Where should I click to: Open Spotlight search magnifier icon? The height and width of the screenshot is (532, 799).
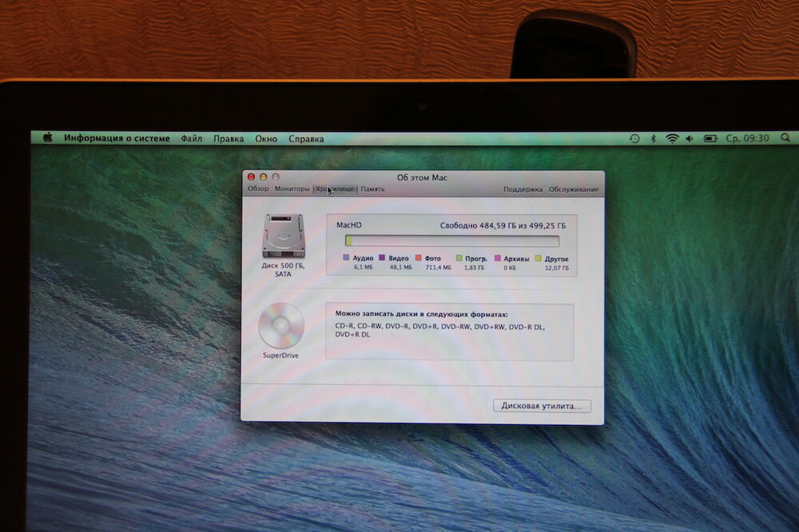pos(785,137)
